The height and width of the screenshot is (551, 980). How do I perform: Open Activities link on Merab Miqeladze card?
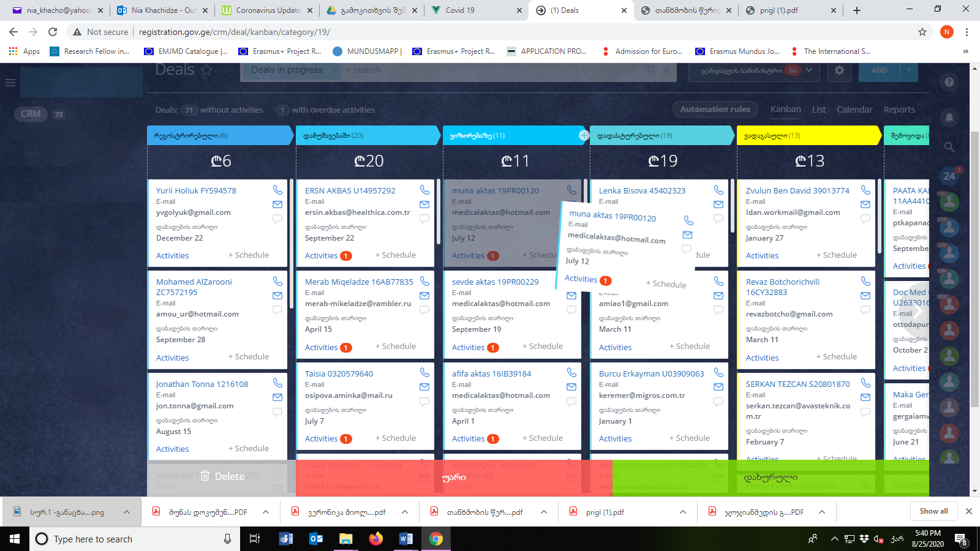(x=321, y=347)
